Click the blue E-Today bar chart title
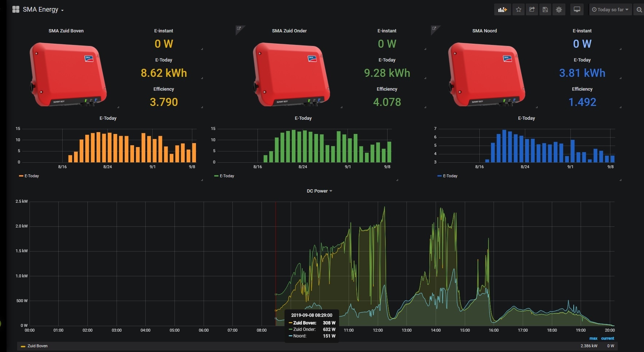This screenshot has height=352, width=644. [526, 118]
